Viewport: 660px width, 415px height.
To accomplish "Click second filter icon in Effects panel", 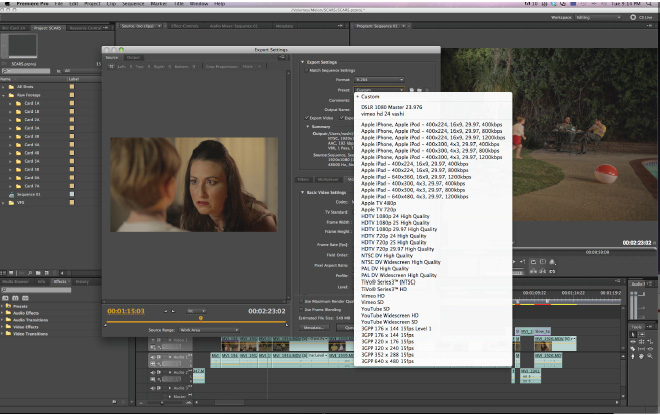I will [x=15, y=298].
